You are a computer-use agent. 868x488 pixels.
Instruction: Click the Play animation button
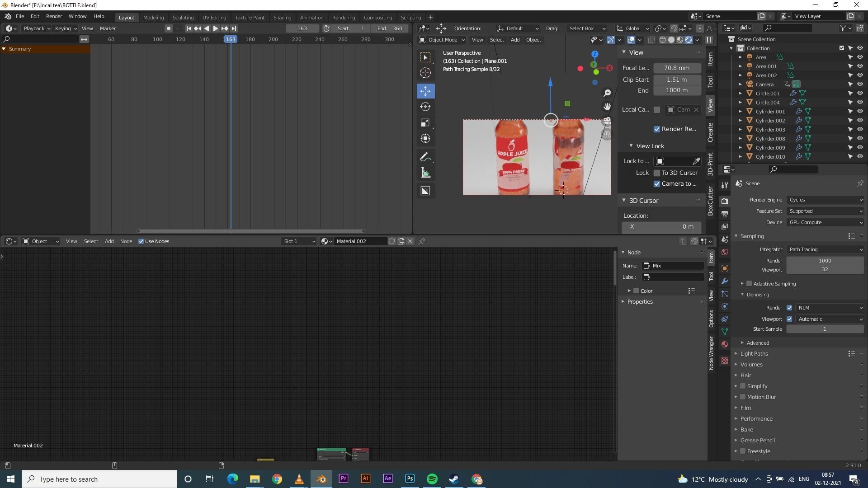pyautogui.click(x=216, y=28)
